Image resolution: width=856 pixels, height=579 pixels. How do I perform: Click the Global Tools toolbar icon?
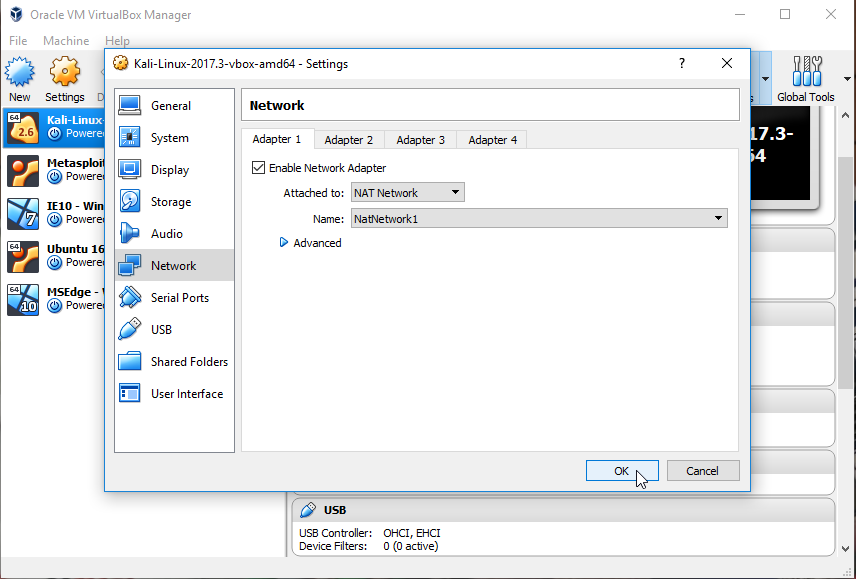[806, 79]
